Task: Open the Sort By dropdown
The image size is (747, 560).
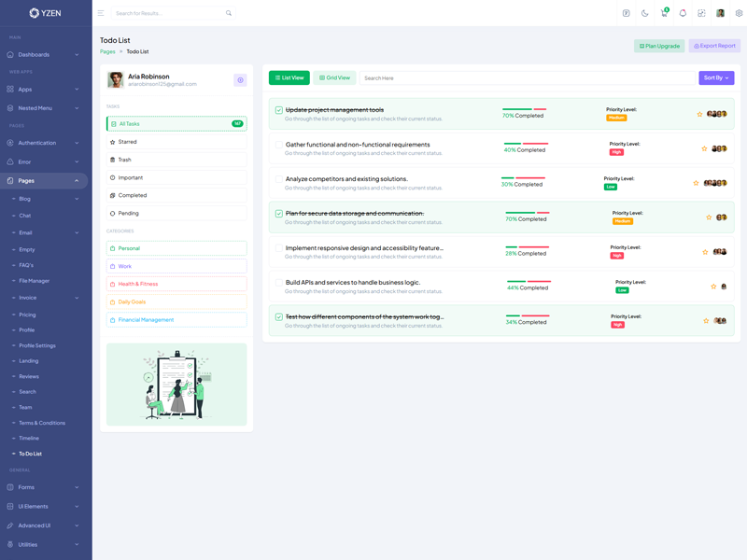Action: tap(716, 78)
